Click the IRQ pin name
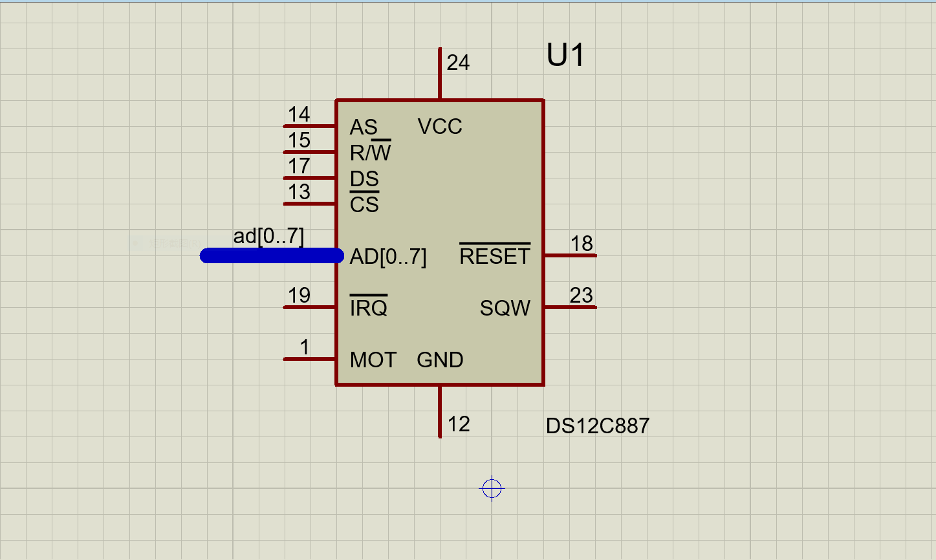This screenshot has height=560, width=936. [369, 307]
